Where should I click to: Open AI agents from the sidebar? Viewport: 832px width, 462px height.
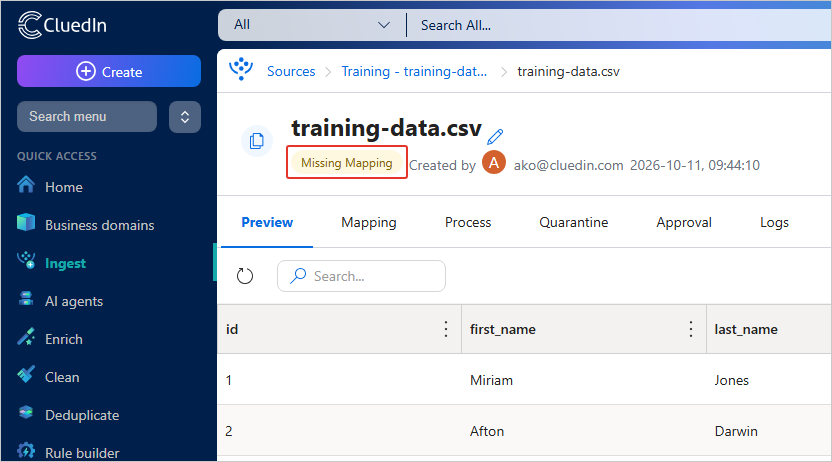[74, 301]
